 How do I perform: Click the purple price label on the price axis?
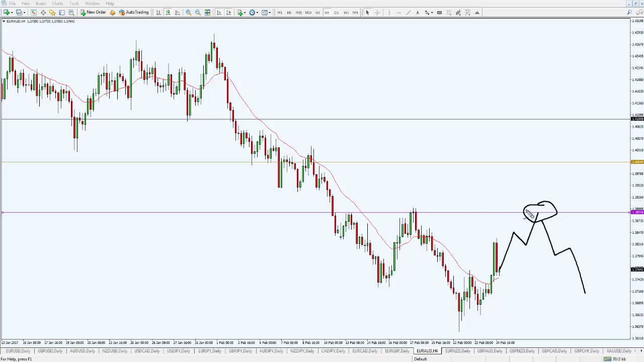tap(637, 213)
